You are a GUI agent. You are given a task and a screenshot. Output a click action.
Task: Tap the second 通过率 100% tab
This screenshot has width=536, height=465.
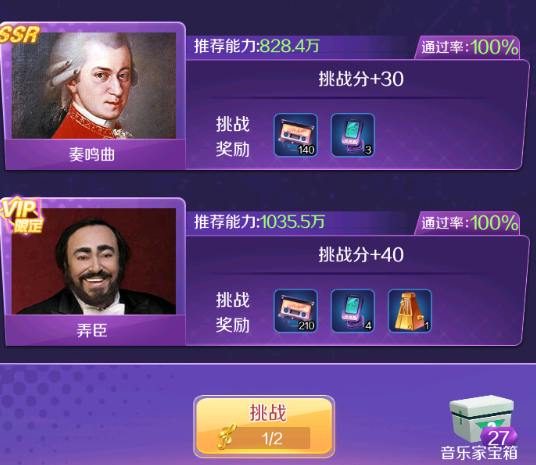(468, 223)
